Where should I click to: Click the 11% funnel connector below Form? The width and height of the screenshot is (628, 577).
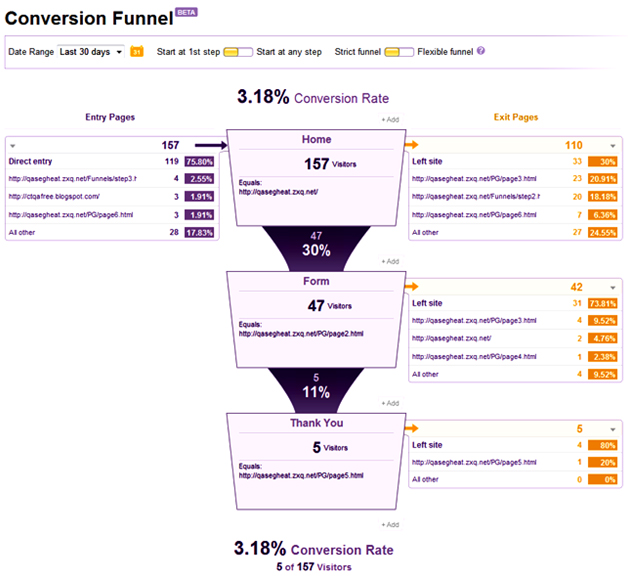tap(316, 386)
